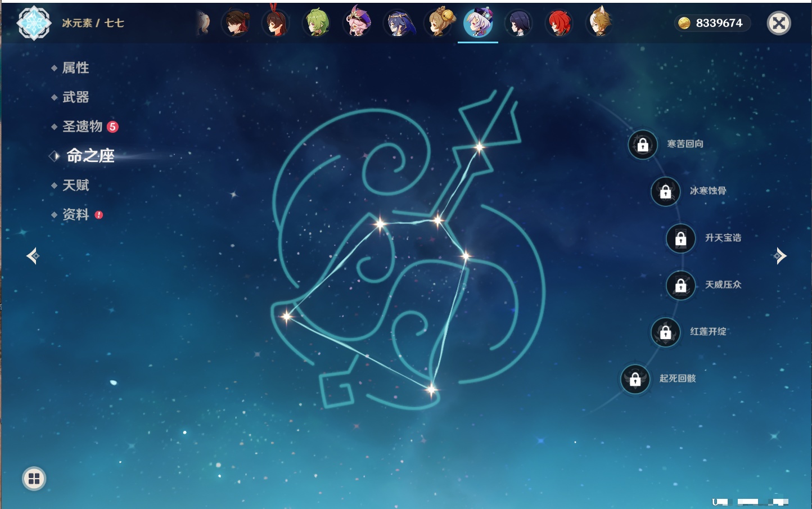This screenshot has width=812, height=509.
Task: Click the lock icon for 起死回骸
Action: pos(635,379)
